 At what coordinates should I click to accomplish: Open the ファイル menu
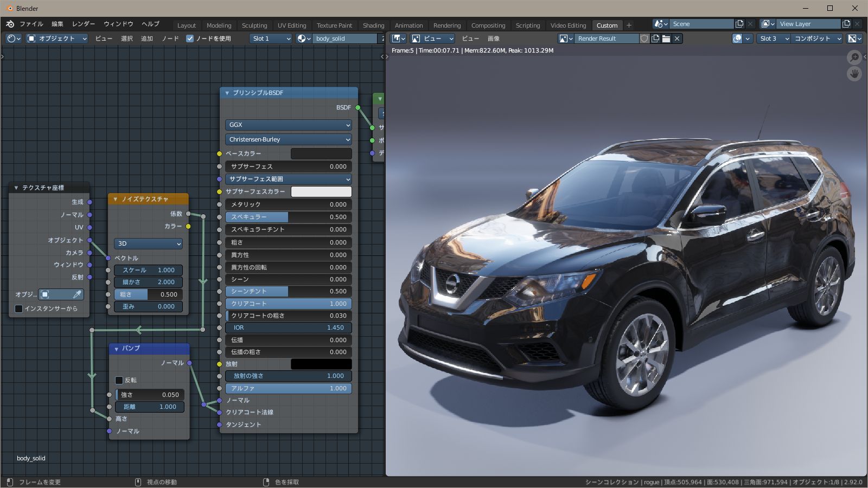31,24
